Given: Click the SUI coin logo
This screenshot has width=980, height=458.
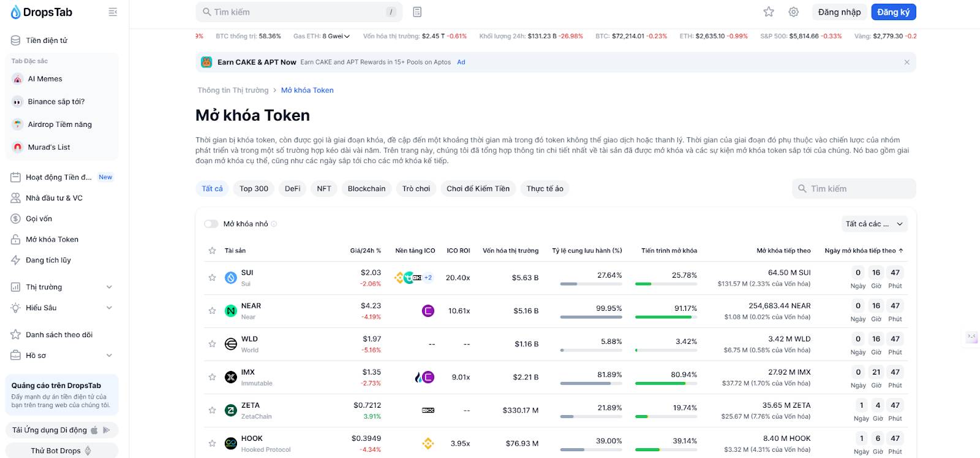Looking at the screenshot, I should (231, 278).
